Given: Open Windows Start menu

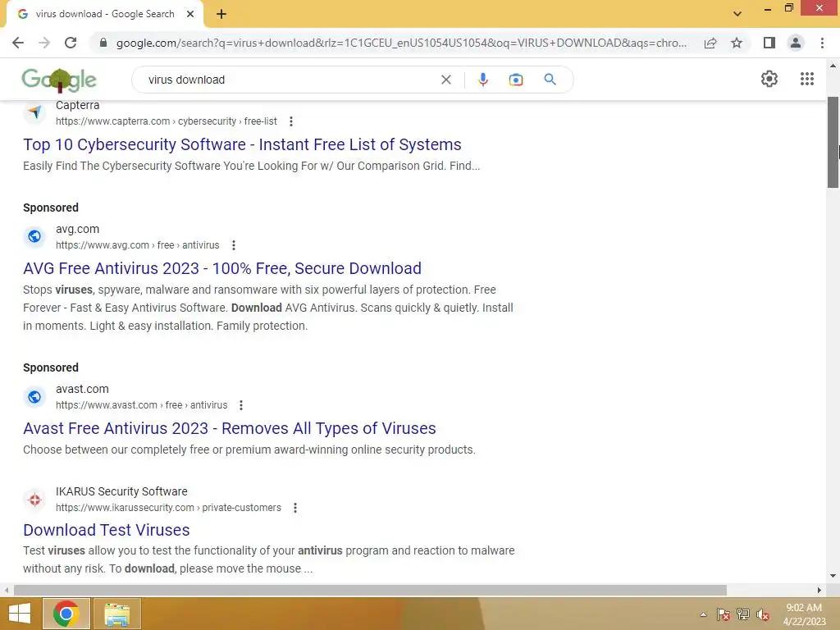Looking at the screenshot, I should [x=20, y=614].
